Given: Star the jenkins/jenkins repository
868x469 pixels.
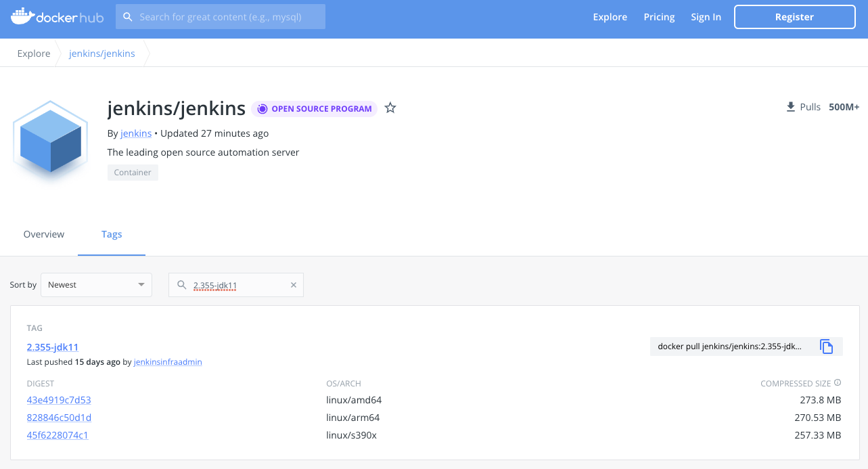Looking at the screenshot, I should (x=390, y=108).
